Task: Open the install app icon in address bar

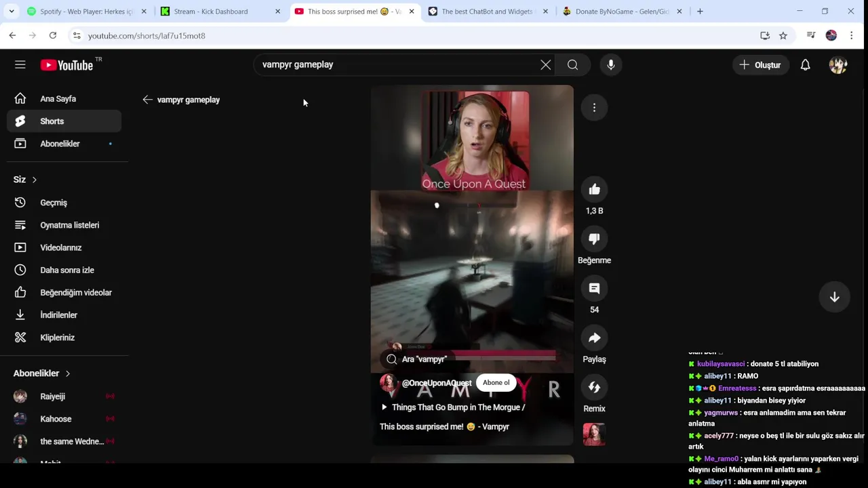Action: pyautogui.click(x=765, y=35)
